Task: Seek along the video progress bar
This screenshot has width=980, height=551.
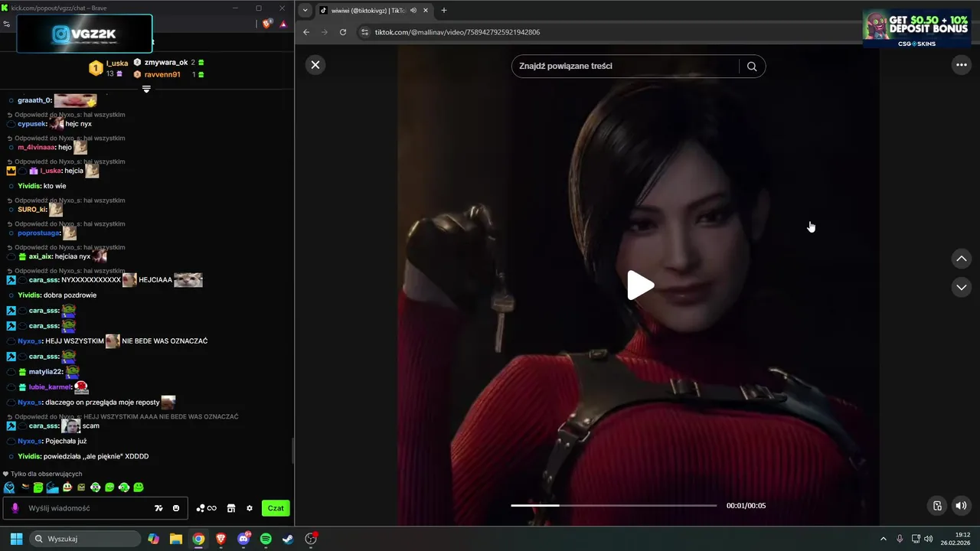Action: [x=613, y=505]
